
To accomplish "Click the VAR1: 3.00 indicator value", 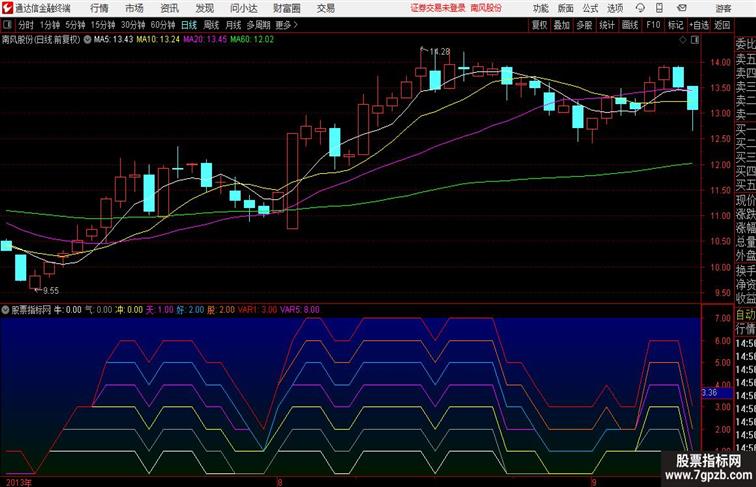I will tap(257, 310).
